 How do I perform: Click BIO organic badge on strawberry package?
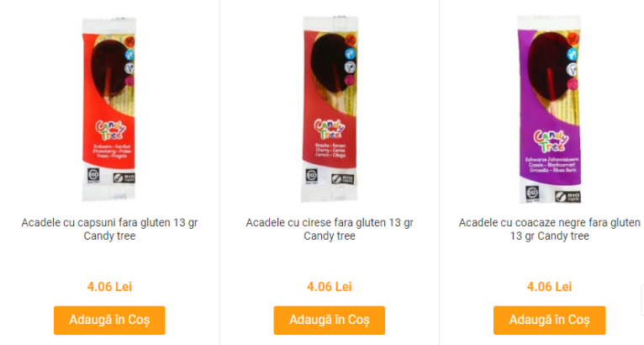coord(124,178)
